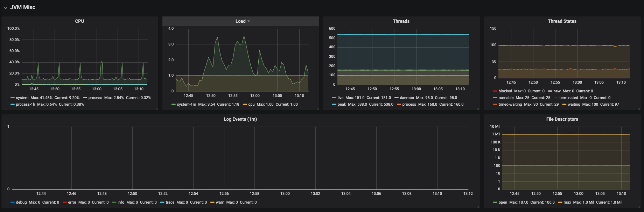Toggle the waiting series in Thread States
The height and width of the screenshot is (212, 644).
(x=574, y=105)
